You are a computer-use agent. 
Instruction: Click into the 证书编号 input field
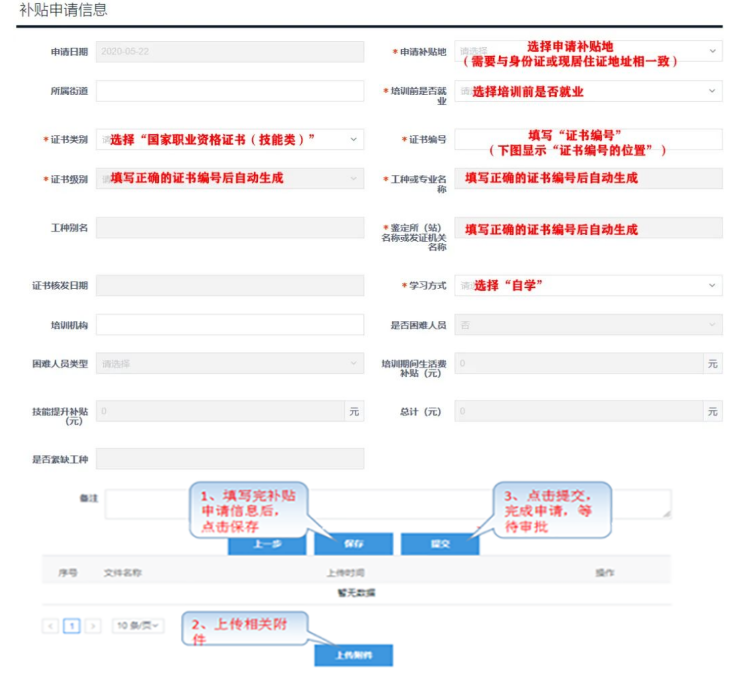pyautogui.click(x=588, y=139)
